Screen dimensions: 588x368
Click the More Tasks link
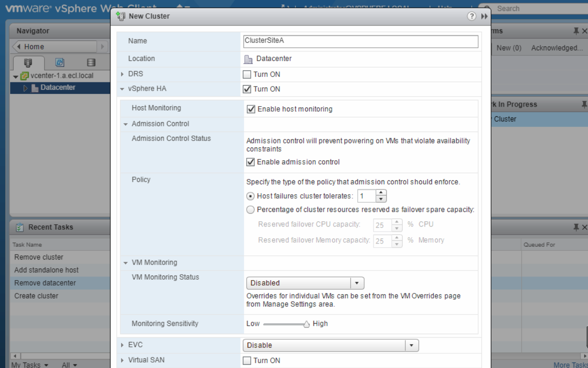(x=570, y=365)
